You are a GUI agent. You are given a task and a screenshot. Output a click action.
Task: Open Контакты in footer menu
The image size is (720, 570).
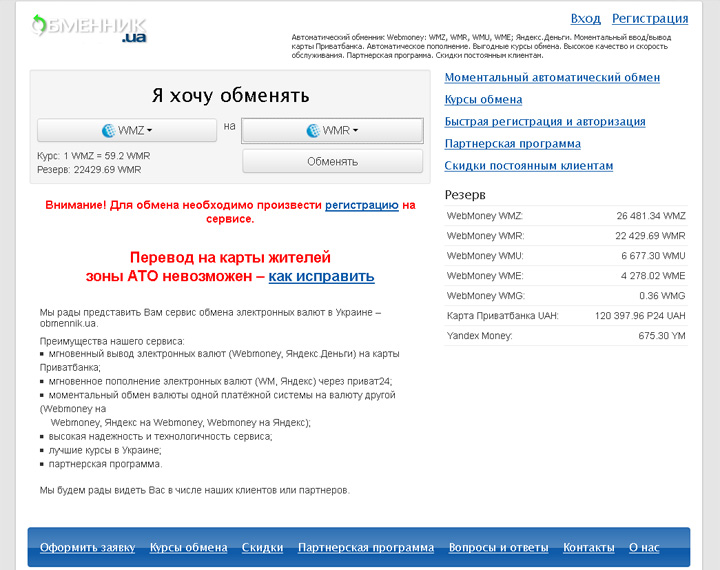(588, 547)
